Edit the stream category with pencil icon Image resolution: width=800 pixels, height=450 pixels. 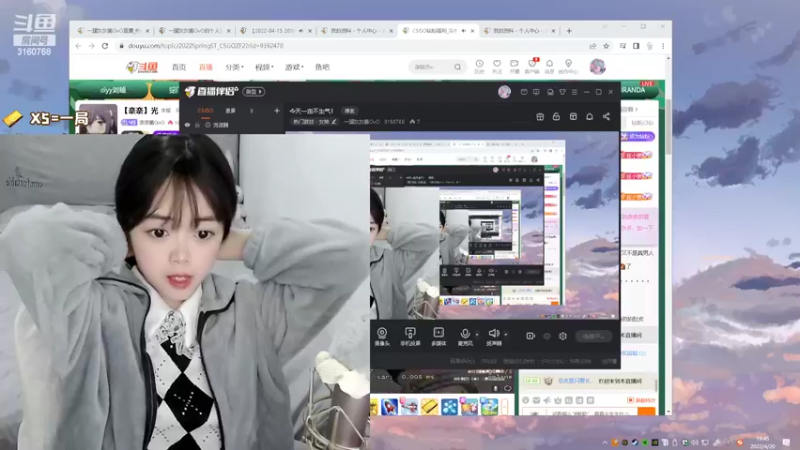tap(334, 122)
